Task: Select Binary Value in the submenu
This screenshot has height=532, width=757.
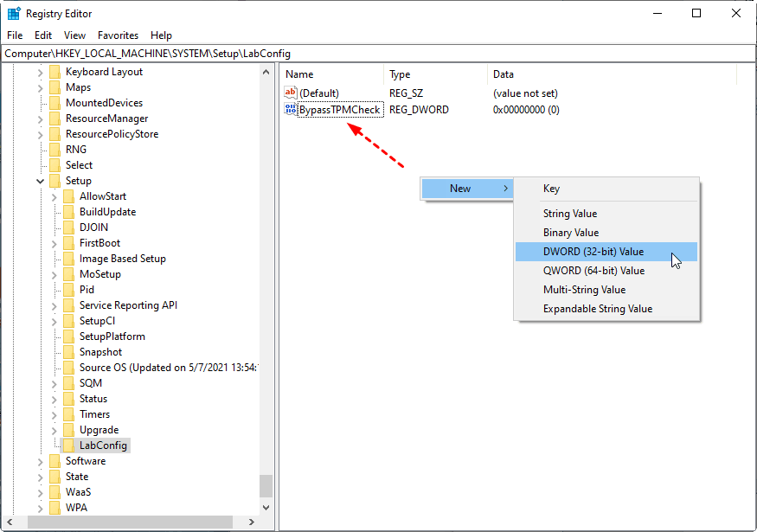Action: tap(606, 232)
